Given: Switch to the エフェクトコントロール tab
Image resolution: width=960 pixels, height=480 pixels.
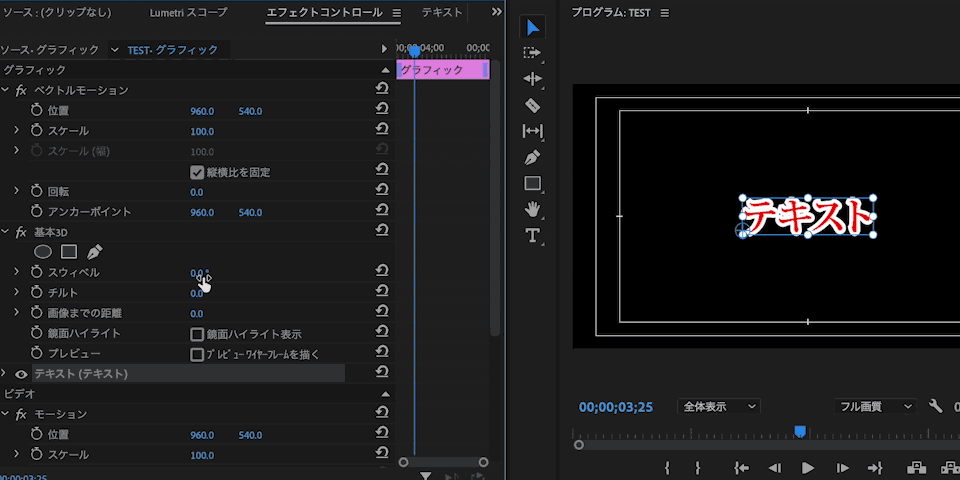Looking at the screenshot, I should pos(324,12).
